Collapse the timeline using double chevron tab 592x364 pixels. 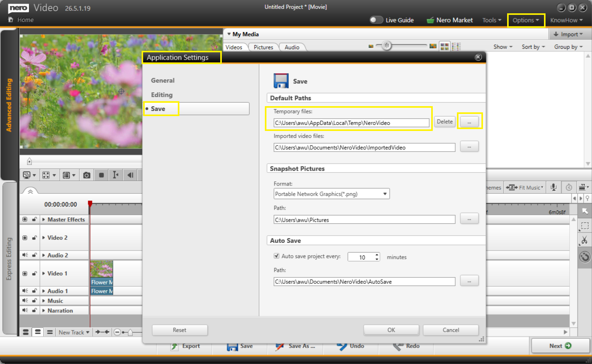point(30,192)
